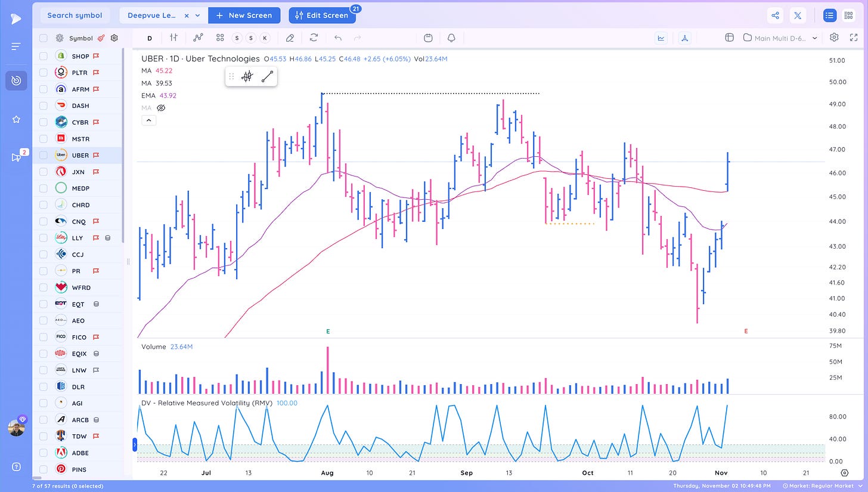Open the watchlist star icon in sidebar
868x492 pixels.
coord(16,119)
